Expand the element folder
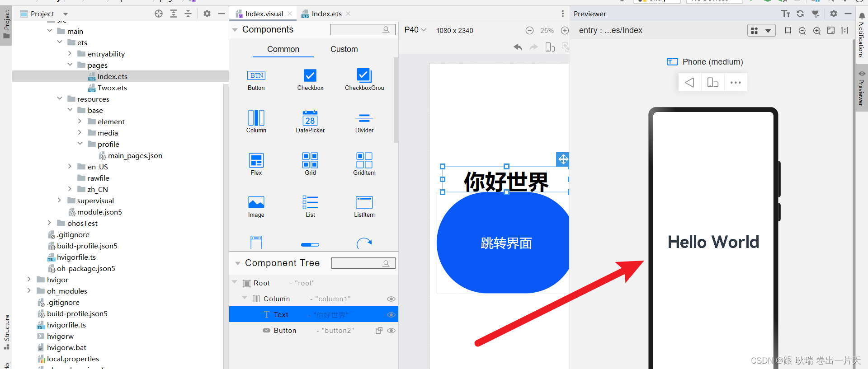This screenshot has height=369, width=868. [x=80, y=121]
